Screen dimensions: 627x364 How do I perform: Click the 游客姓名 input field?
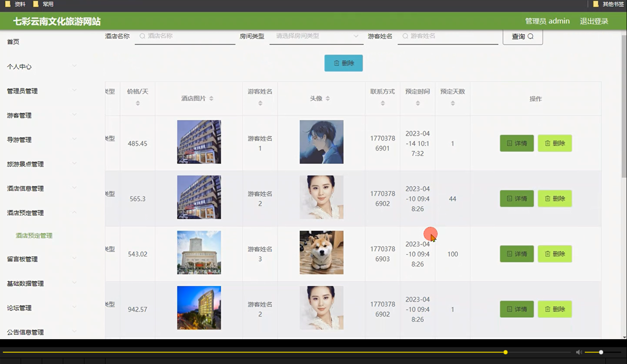pos(448,36)
